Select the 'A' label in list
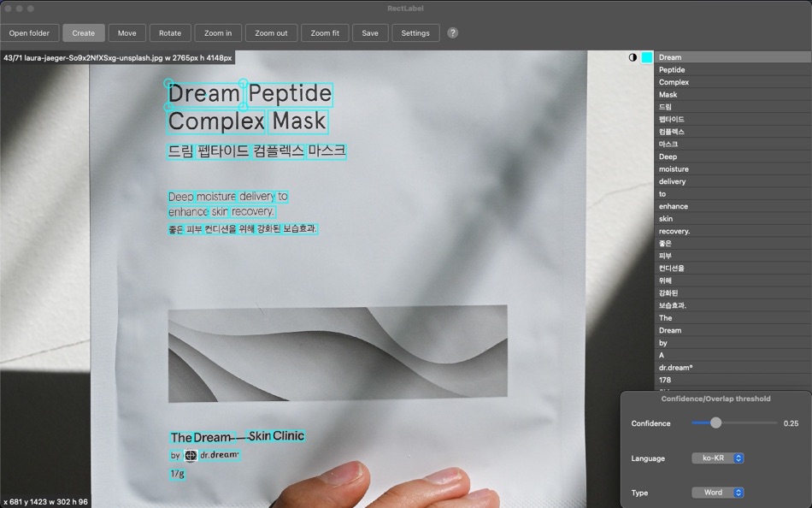Viewport: 812px width, 508px height. (x=733, y=355)
